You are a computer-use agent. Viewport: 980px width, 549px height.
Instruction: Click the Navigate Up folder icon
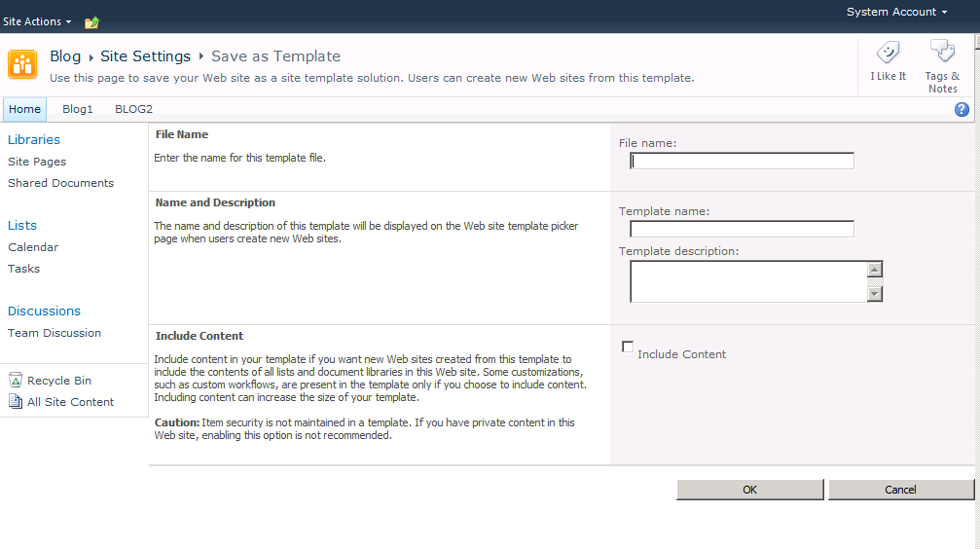pos(92,22)
